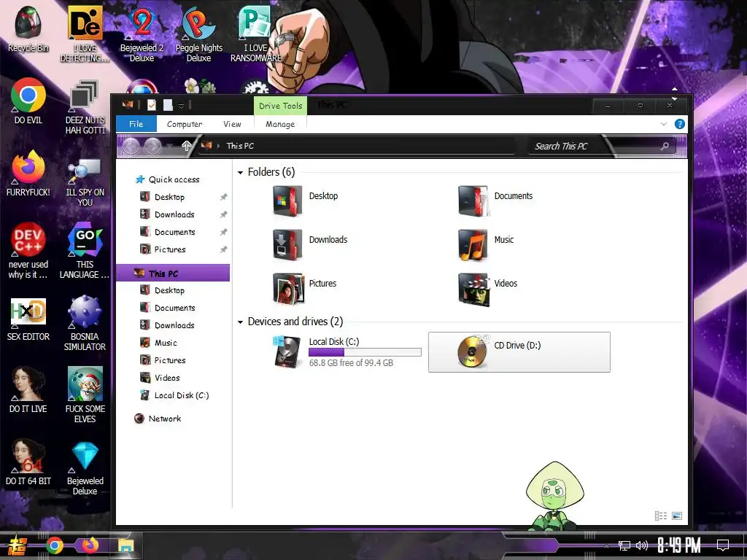Viewport: 747px width, 560px height.
Task: Select Bejeweled 2 Deluxe desktop icon
Action: pyautogui.click(x=142, y=34)
